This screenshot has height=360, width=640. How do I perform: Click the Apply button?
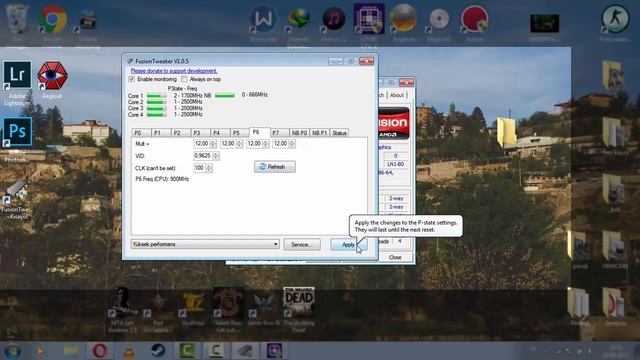tap(348, 244)
